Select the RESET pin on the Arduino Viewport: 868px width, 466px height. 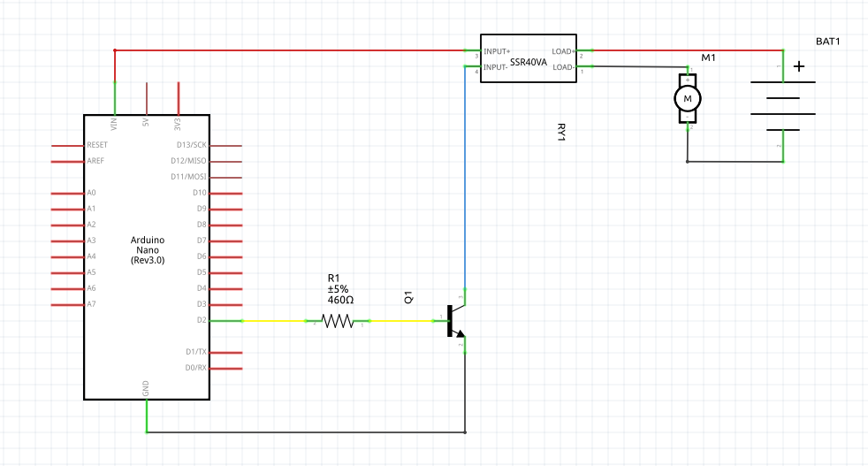pyautogui.click(x=67, y=145)
